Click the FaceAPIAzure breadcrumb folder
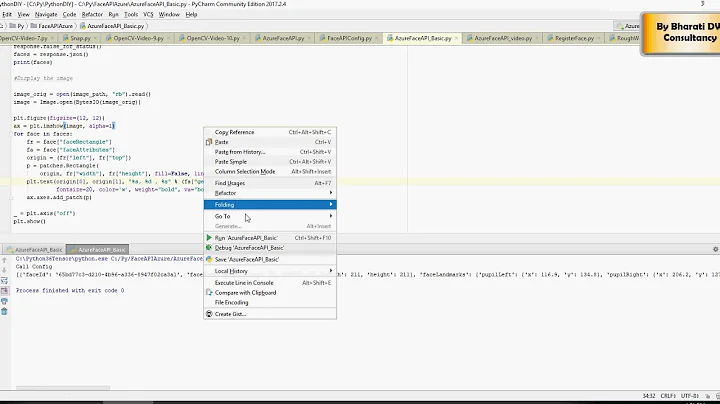 click(x=51, y=26)
